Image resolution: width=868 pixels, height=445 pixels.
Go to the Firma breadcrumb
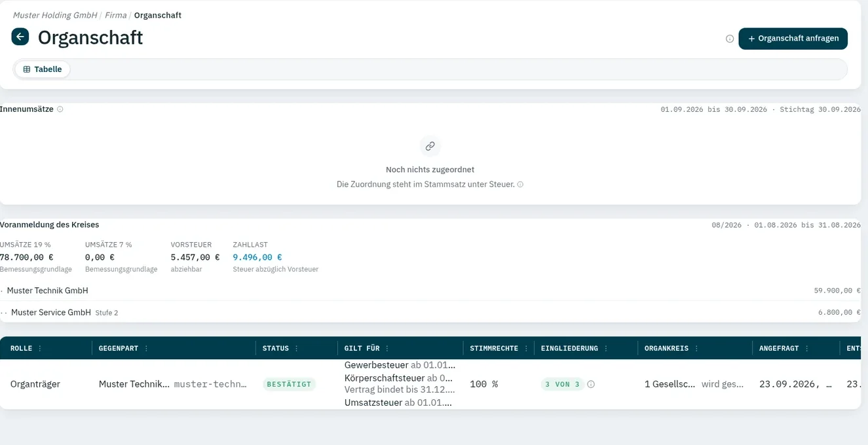click(115, 15)
